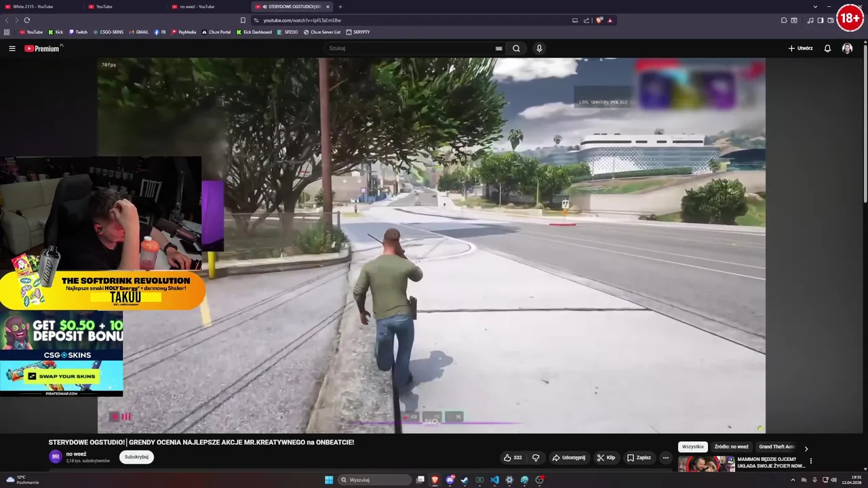
Task: Save video with Zapisz button
Action: 639,457
